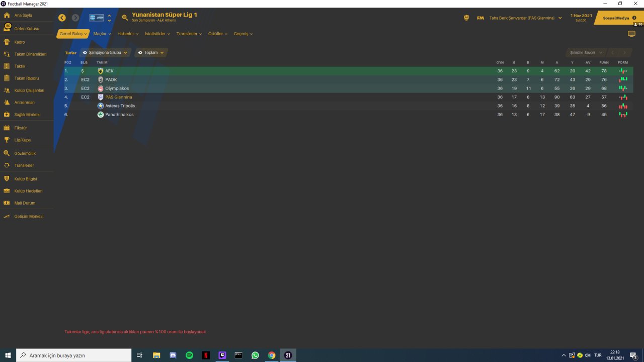Screen dimensions: 644x362
Task: Open the Toplam view dropdown
Action: point(151,52)
